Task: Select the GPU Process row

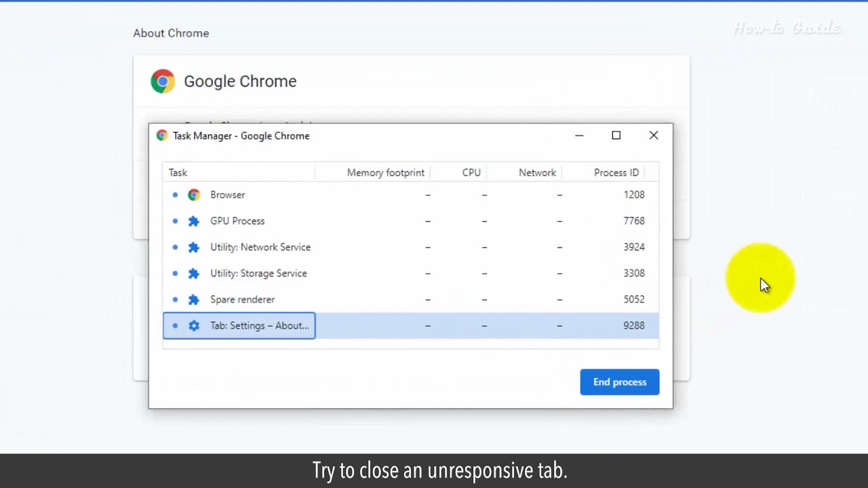Action: click(x=411, y=221)
